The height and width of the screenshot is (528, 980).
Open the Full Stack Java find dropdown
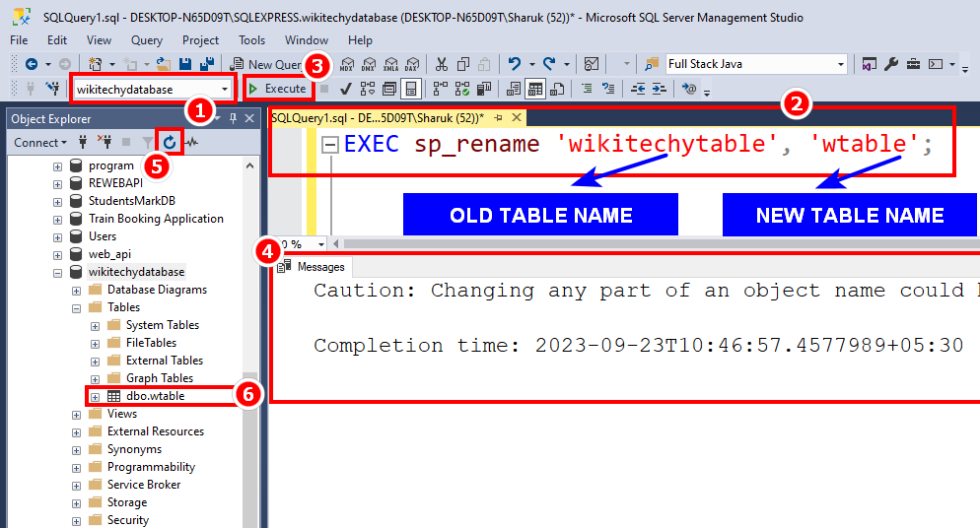pos(840,64)
